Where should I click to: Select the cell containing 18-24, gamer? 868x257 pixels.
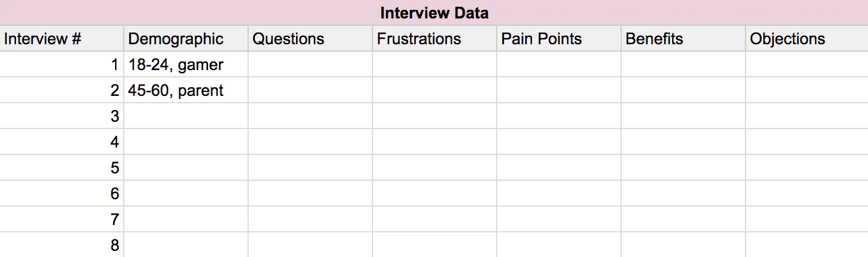pyautogui.click(x=186, y=65)
